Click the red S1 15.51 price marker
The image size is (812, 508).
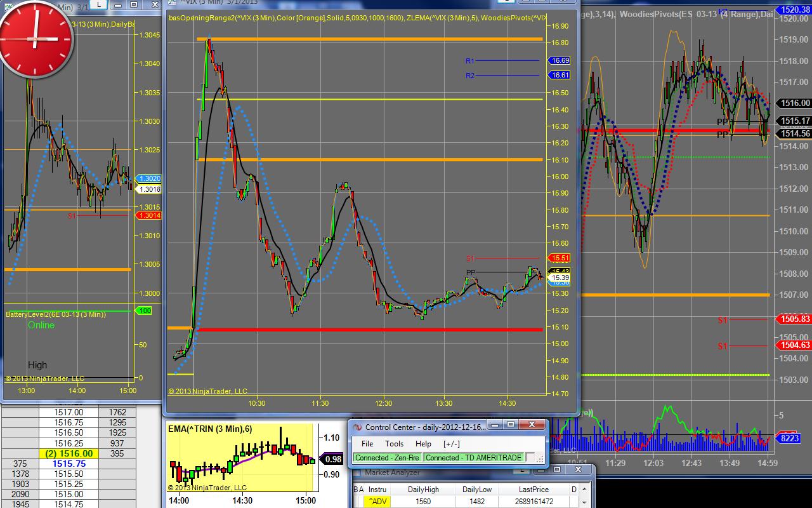point(560,258)
